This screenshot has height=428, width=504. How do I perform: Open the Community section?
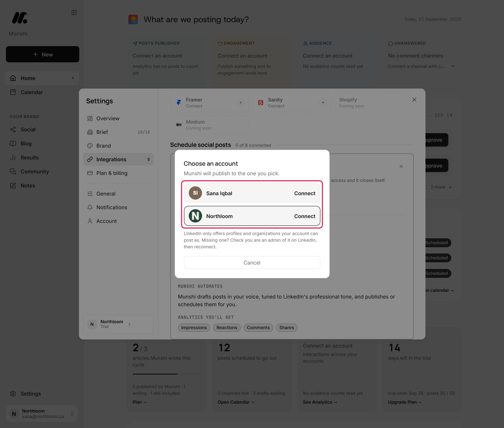(x=42, y=172)
